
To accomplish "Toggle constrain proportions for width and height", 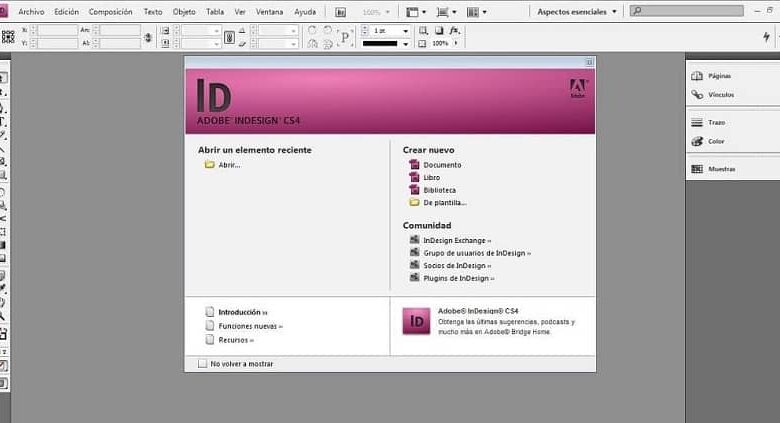I will point(148,37).
